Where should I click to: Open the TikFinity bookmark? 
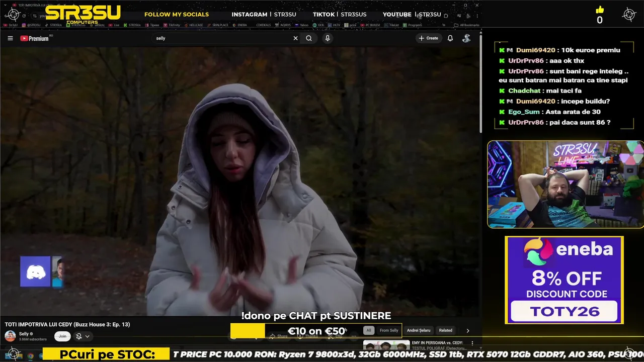coord(172,25)
